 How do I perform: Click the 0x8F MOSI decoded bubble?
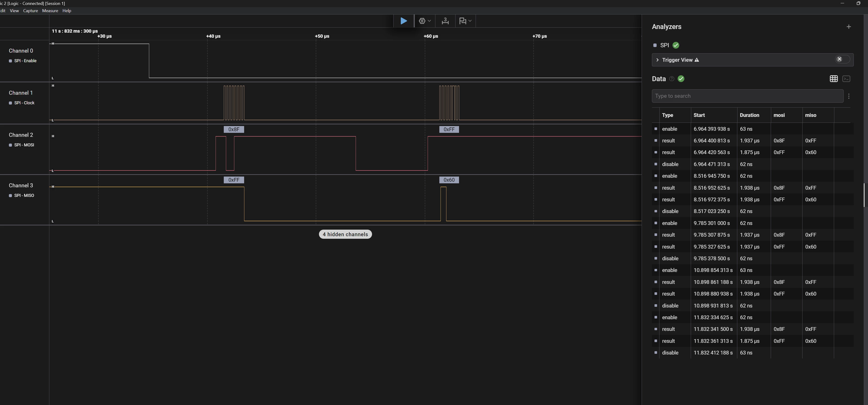pos(234,129)
